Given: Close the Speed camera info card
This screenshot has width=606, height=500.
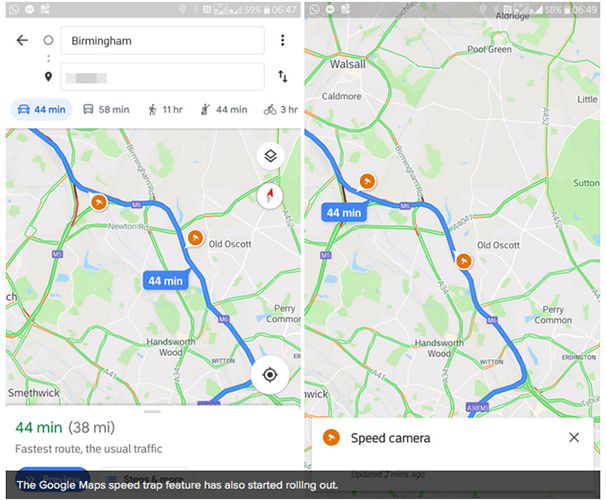Looking at the screenshot, I should [x=574, y=437].
